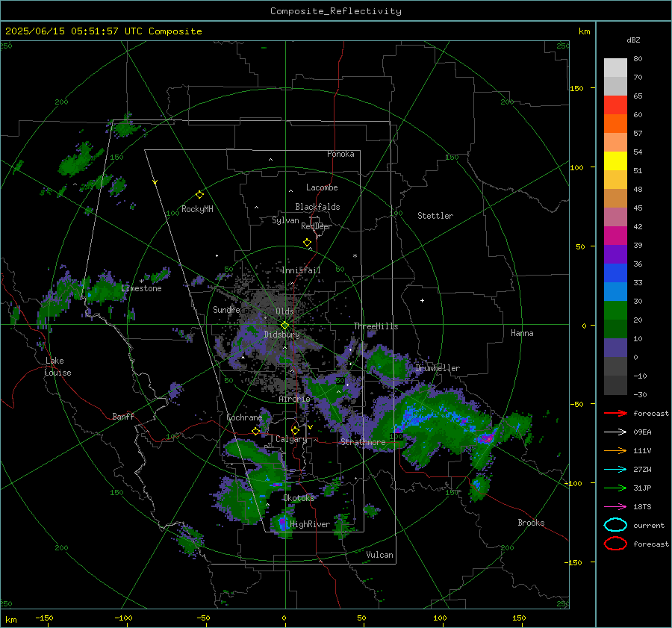Click the Olds label

click(284, 311)
